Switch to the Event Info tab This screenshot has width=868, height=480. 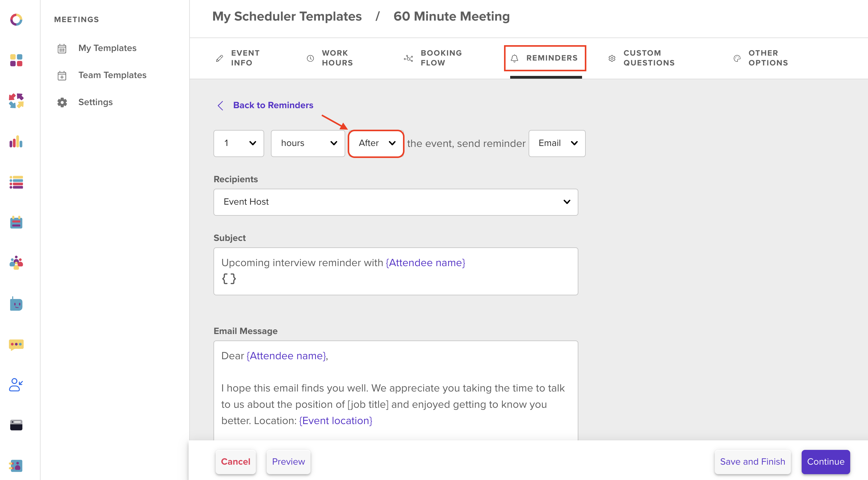pos(238,58)
